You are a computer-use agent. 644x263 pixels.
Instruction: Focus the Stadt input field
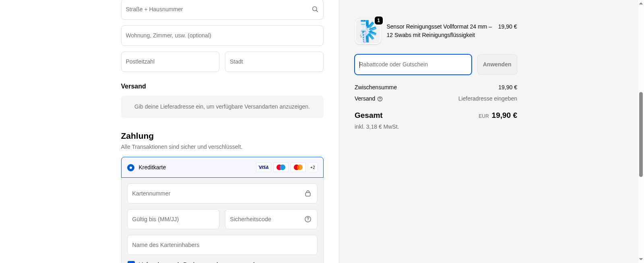[x=274, y=62]
